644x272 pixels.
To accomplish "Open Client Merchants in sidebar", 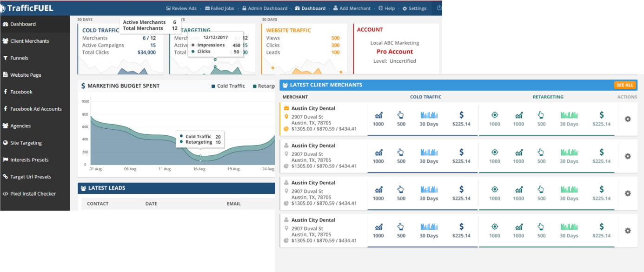I will (29, 41).
